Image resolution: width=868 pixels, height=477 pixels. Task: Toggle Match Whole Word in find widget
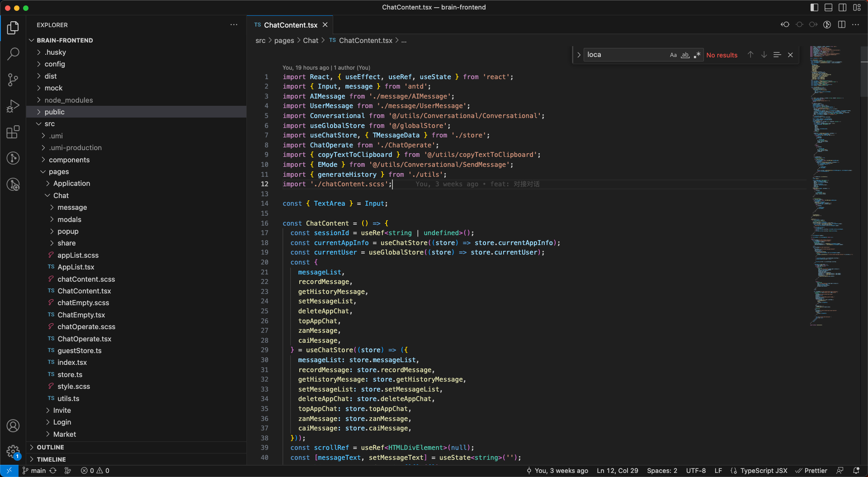click(685, 55)
